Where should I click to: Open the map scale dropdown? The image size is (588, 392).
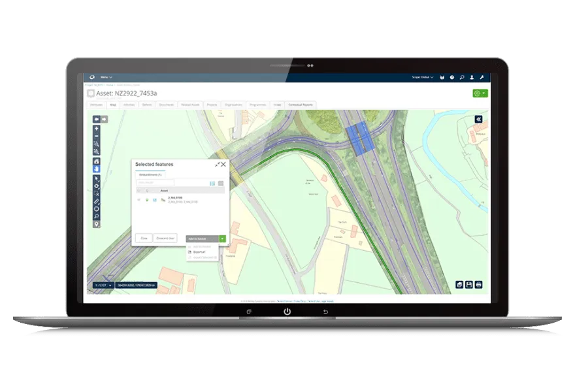point(103,286)
